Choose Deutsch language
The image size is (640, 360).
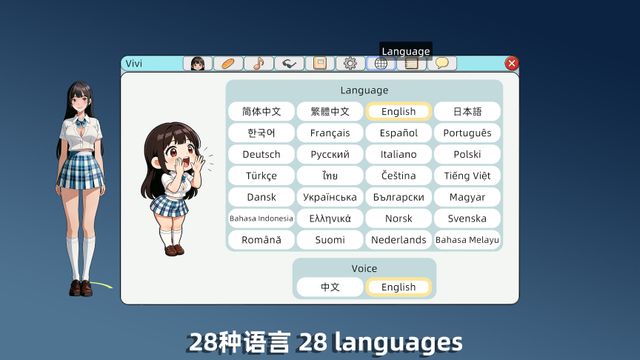[261, 154]
